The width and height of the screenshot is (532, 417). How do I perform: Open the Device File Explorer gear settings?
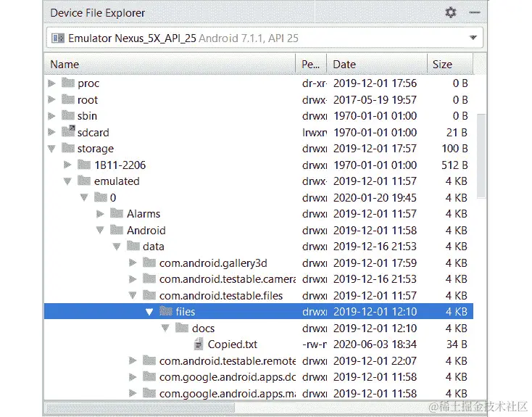tap(451, 13)
